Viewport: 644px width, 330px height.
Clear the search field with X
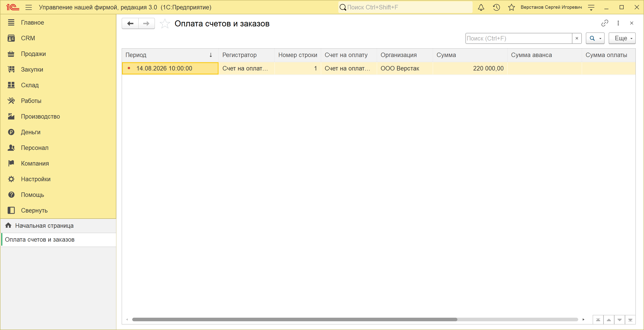pos(577,38)
